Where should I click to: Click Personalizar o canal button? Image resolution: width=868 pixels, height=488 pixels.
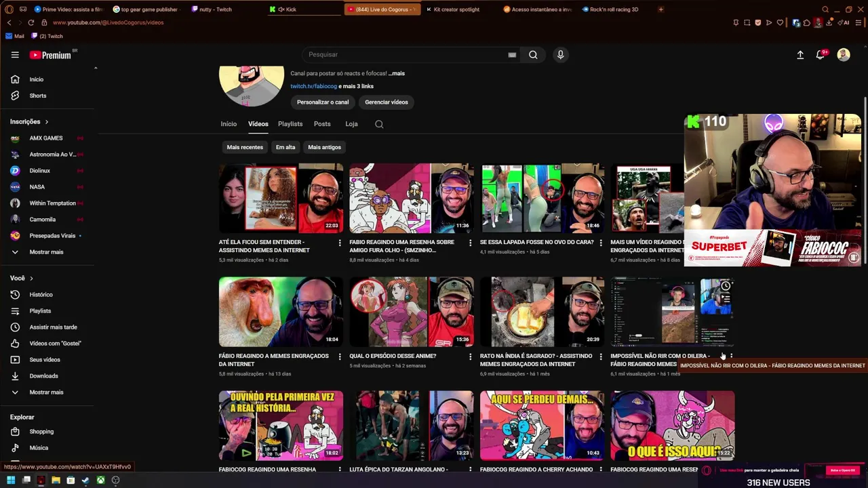tap(323, 102)
